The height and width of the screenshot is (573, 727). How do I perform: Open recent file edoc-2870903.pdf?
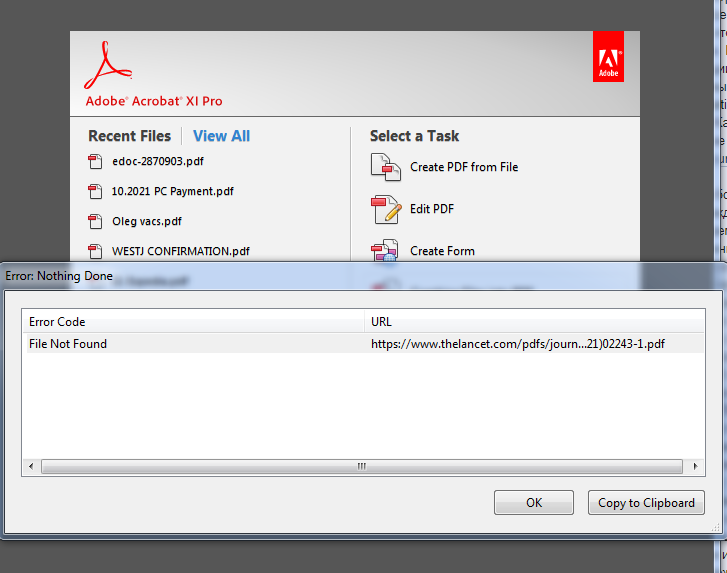[x=158, y=161]
